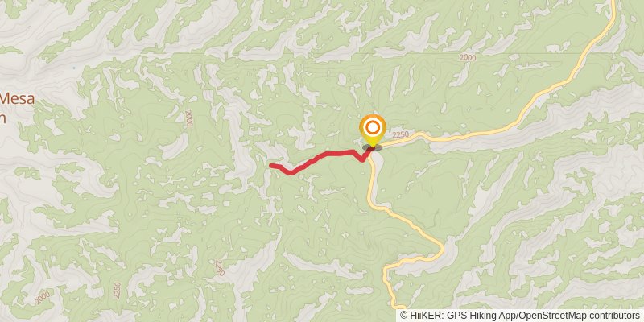Screen dimensions: 644x322
Task: Open the OpenStreetMap contributors attribution link
Action: [x=579, y=315]
